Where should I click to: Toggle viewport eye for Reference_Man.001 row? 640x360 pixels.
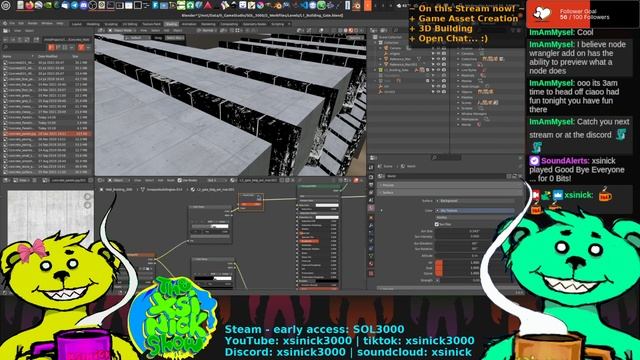click(x=438, y=64)
